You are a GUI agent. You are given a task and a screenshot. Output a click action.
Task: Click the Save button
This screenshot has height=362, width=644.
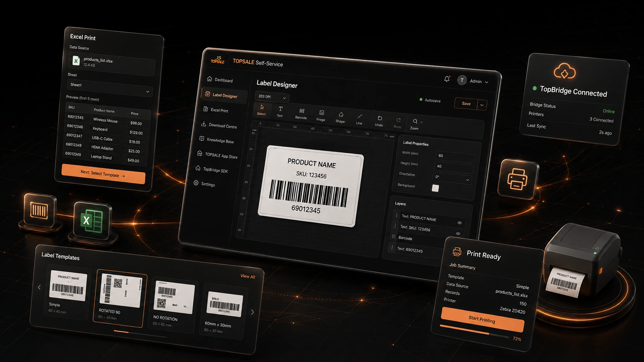tap(466, 103)
